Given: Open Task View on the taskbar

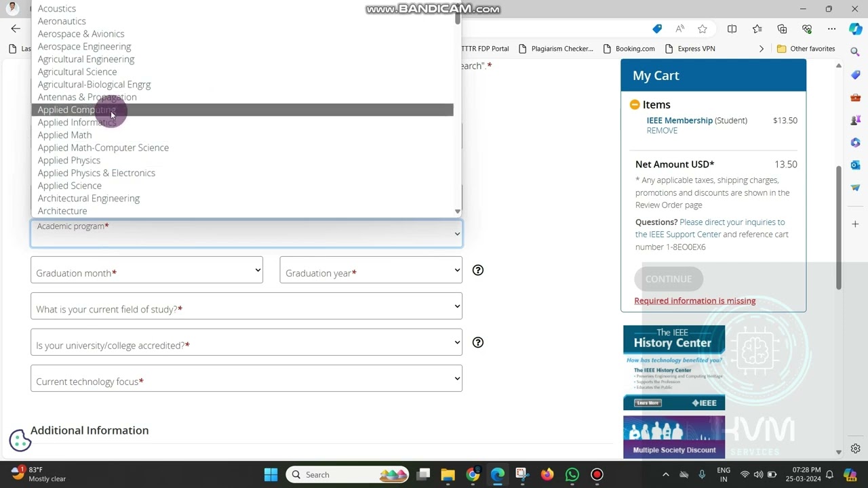Looking at the screenshot, I should point(423,474).
